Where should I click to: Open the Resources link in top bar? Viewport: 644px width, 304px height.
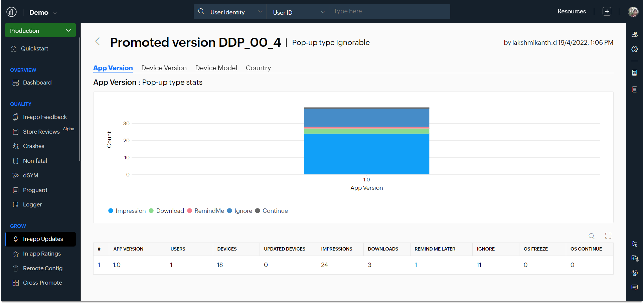click(x=572, y=11)
